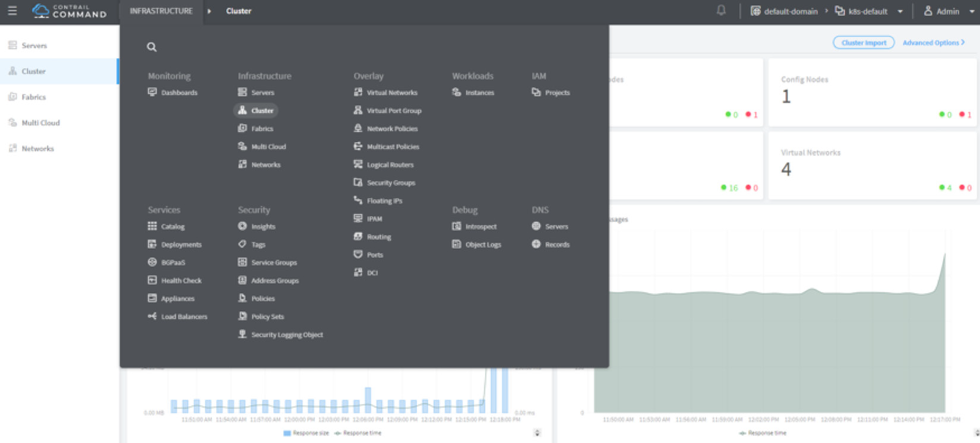Screen dimensions: 980x443
Task: Click the Config Nodes card
Action: [872, 93]
